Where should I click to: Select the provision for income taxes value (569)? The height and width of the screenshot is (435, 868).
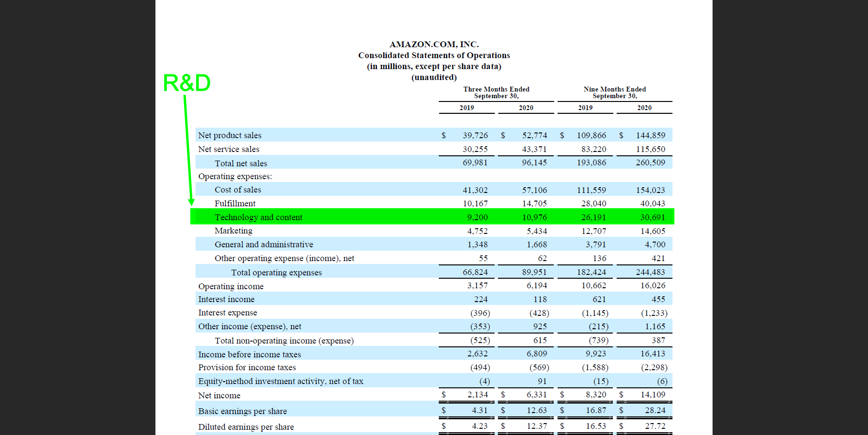[x=539, y=367]
